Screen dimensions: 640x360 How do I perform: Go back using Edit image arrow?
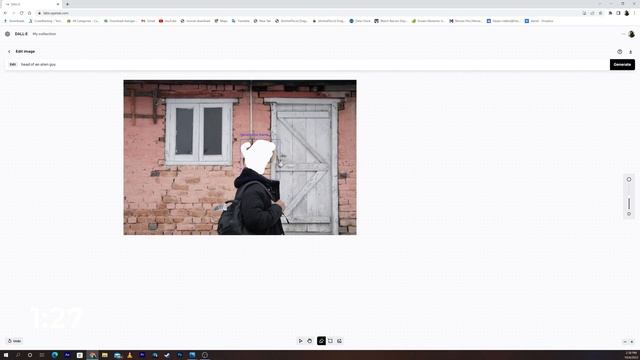click(9, 51)
